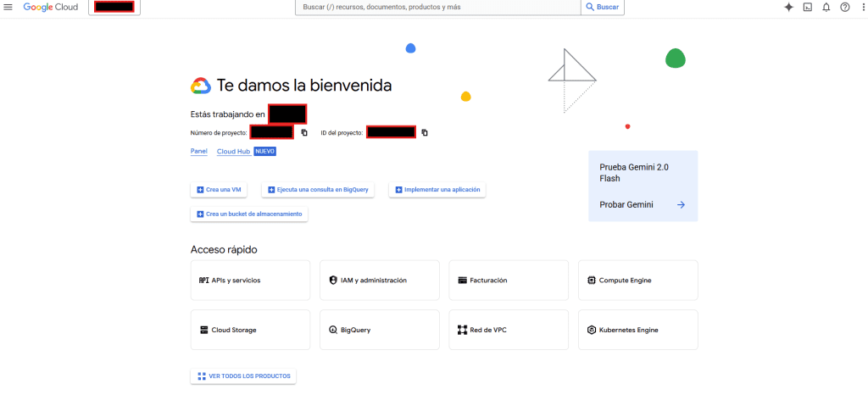Screen dimensions: 868x395
Task: Open the Facturación quick access card
Action: tap(509, 281)
